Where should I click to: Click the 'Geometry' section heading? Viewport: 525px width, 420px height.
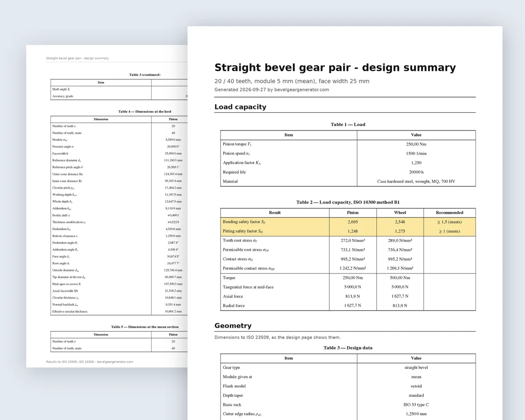(x=233, y=326)
